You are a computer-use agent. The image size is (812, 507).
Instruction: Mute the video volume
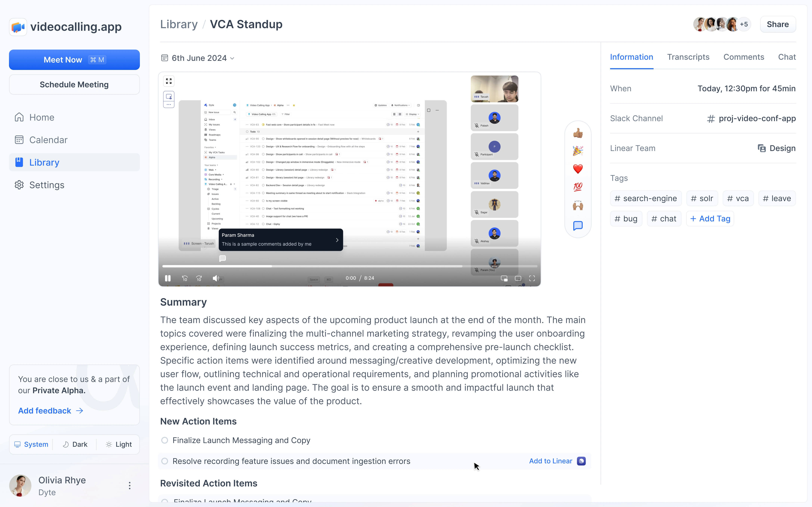[x=216, y=278]
